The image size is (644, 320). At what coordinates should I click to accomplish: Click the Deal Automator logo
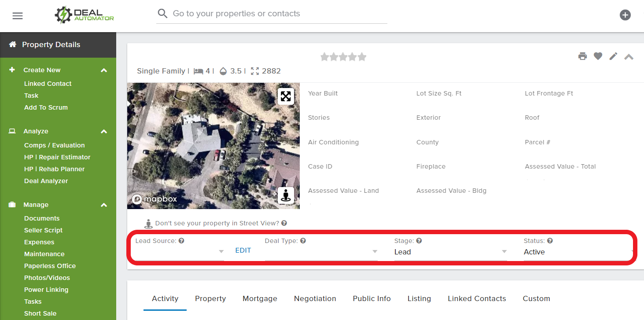(84, 15)
